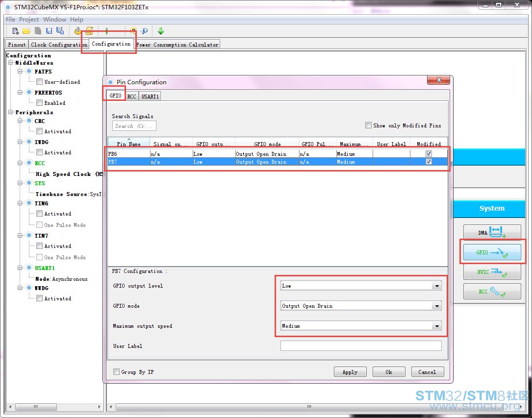Open the GPIO system configuration button
The height and width of the screenshot is (418, 532).
pyautogui.click(x=492, y=252)
